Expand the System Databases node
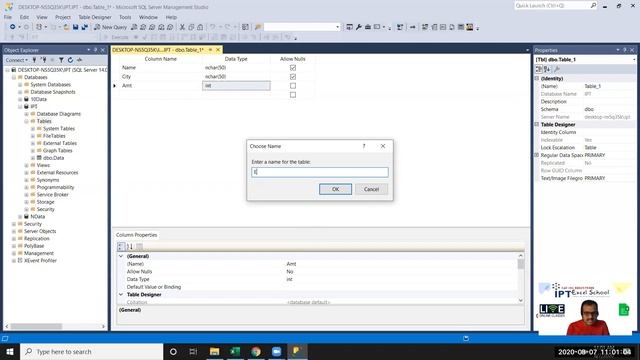640x360 pixels. 20,84
